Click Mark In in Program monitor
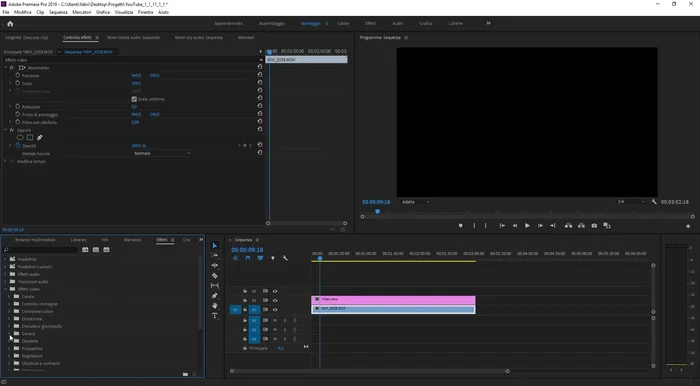The height and width of the screenshot is (386, 700). click(x=474, y=226)
